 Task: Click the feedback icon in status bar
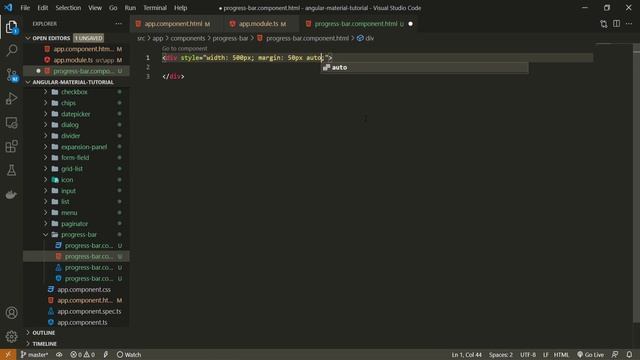pyautogui.click(x=615, y=355)
